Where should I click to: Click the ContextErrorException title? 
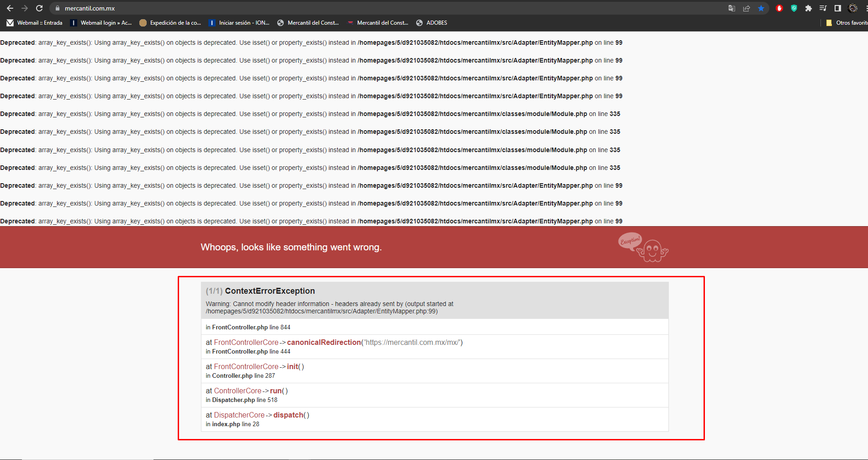tap(270, 291)
